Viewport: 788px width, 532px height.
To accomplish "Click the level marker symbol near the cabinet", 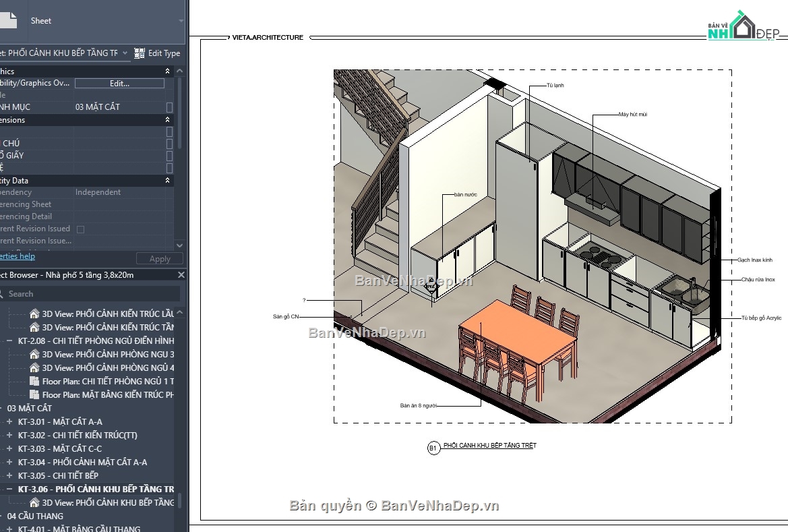I will coord(431,287).
